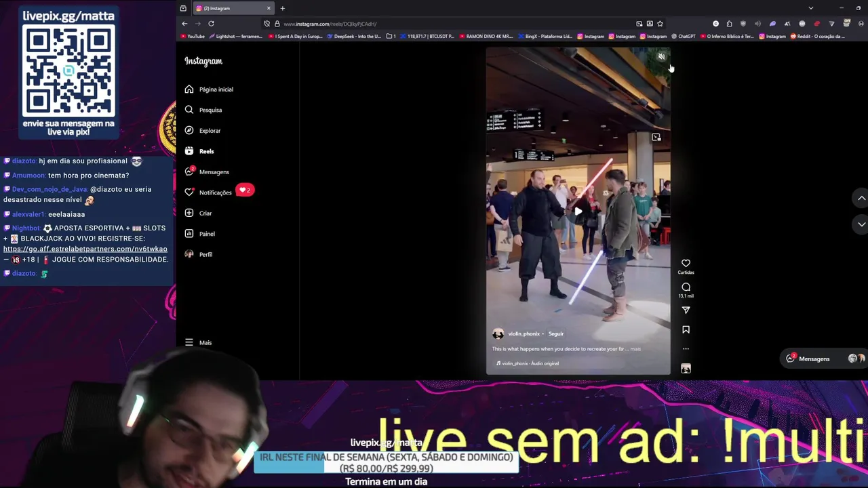
Task: Open Mensagens from the left sidebar
Action: 207,172
